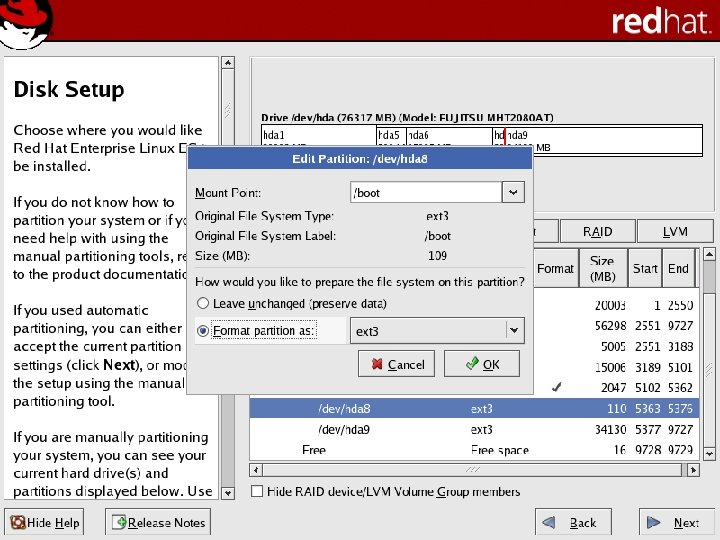Viewport: 720px width, 540px height.
Task: Click partition list horizontal scroll right arrow
Action: (693, 470)
